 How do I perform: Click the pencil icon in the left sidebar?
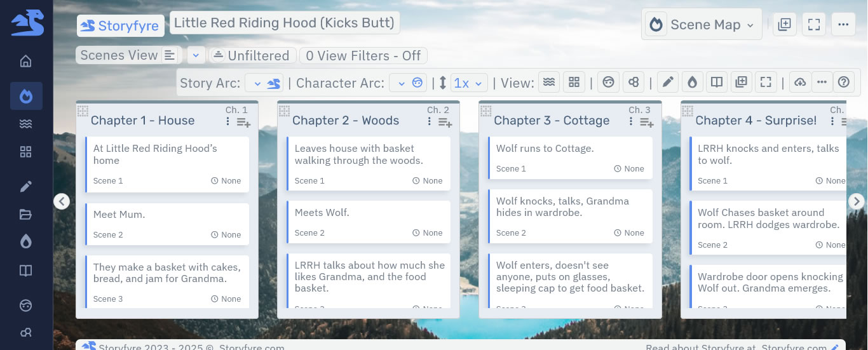tap(25, 187)
